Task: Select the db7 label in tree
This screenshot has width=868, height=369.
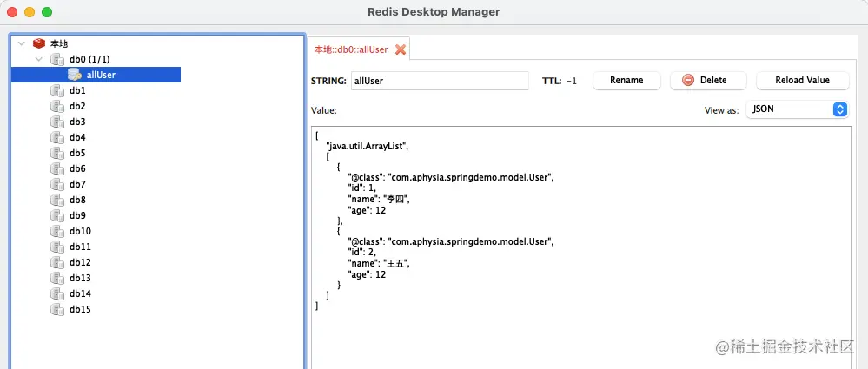Action: pyautogui.click(x=77, y=184)
